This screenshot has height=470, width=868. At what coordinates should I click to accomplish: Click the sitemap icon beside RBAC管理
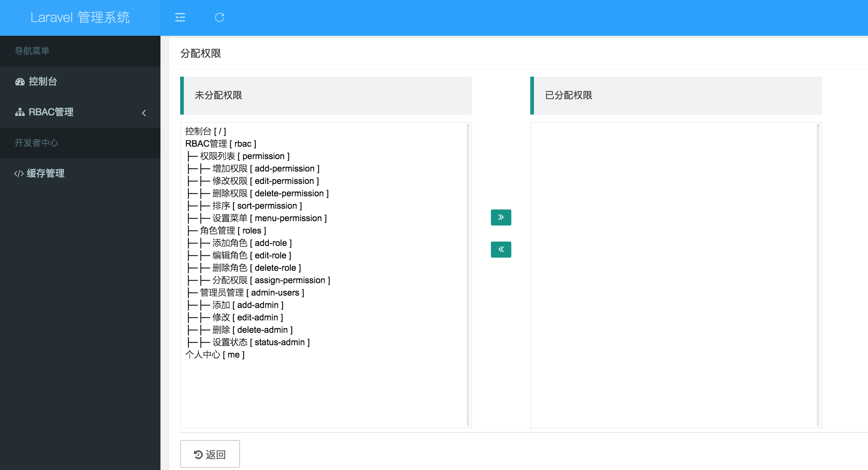(x=20, y=112)
